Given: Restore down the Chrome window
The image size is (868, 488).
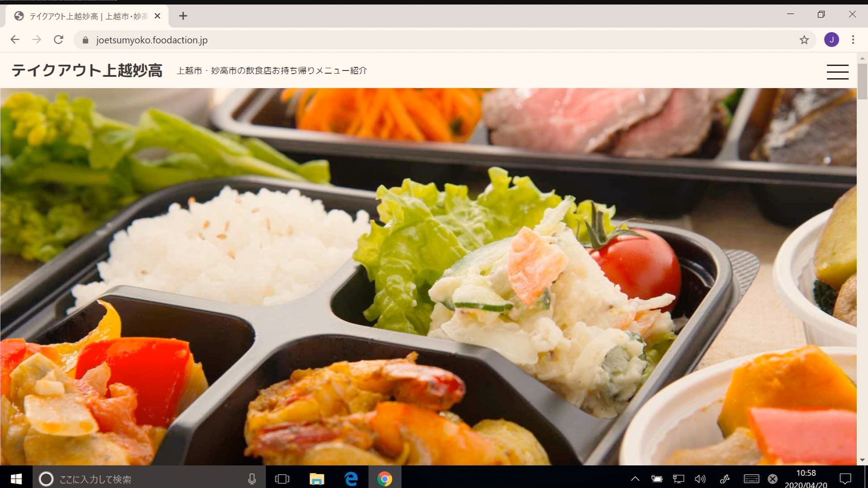Looking at the screenshot, I should pos(821,14).
